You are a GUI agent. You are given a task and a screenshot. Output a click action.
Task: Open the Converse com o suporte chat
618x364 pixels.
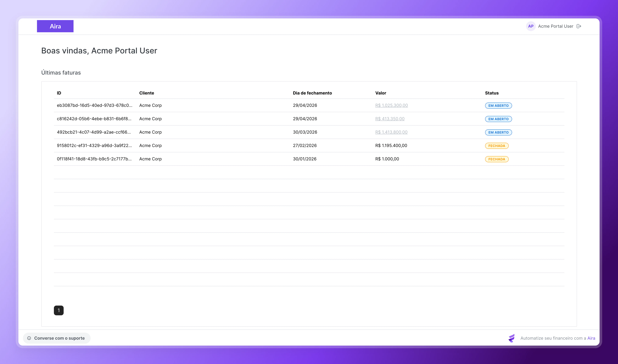(57, 338)
